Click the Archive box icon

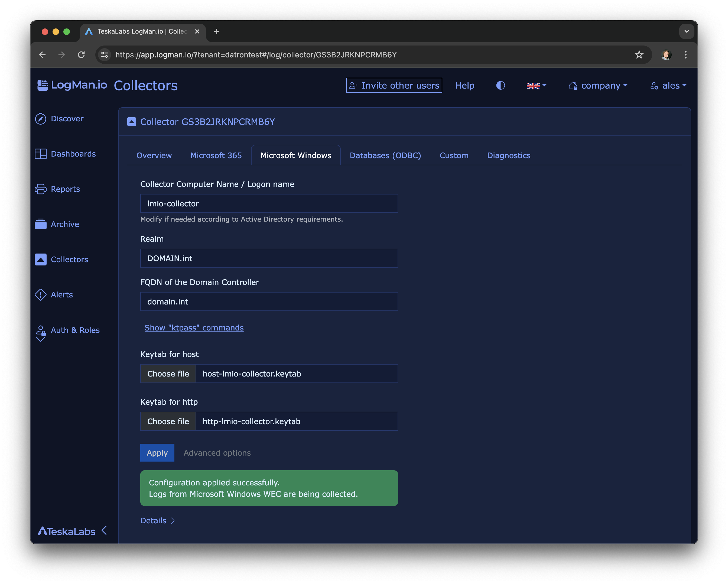coord(41,224)
